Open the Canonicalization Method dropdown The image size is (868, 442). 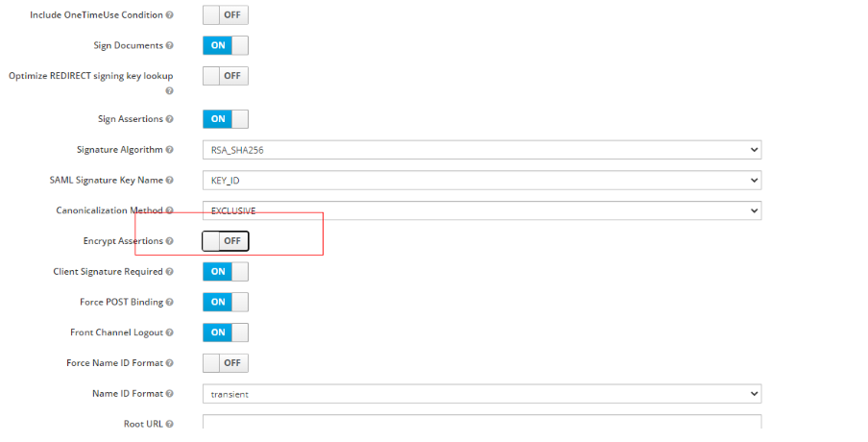click(x=481, y=210)
